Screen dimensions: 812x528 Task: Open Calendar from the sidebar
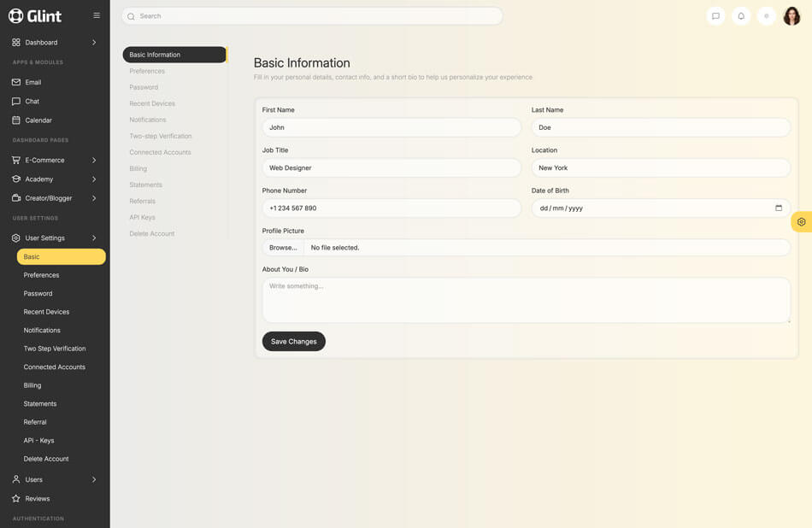[x=38, y=120]
